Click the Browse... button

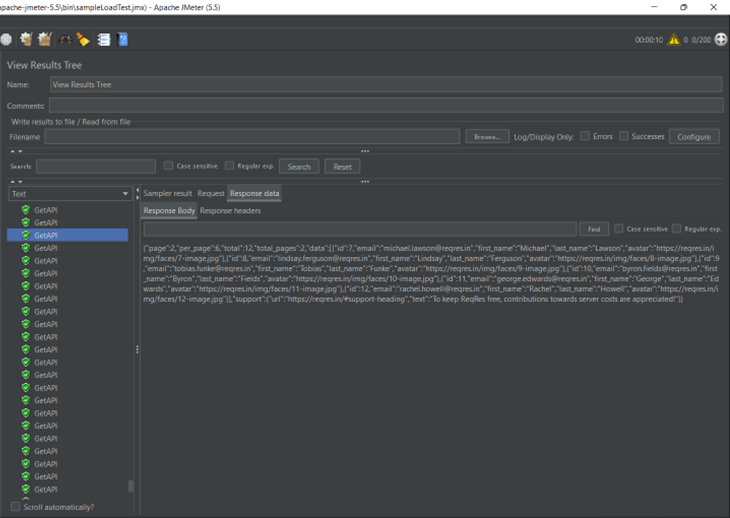(x=487, y=137)
